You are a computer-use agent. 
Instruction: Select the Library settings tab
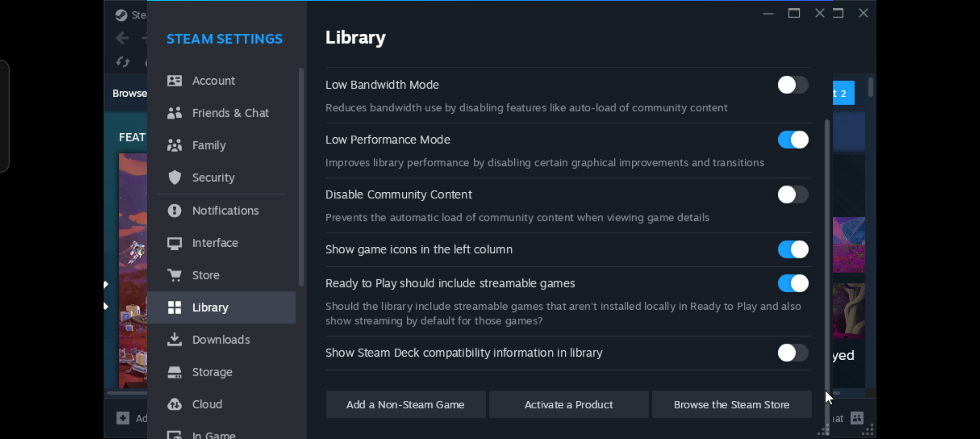(x=210, y=307)
